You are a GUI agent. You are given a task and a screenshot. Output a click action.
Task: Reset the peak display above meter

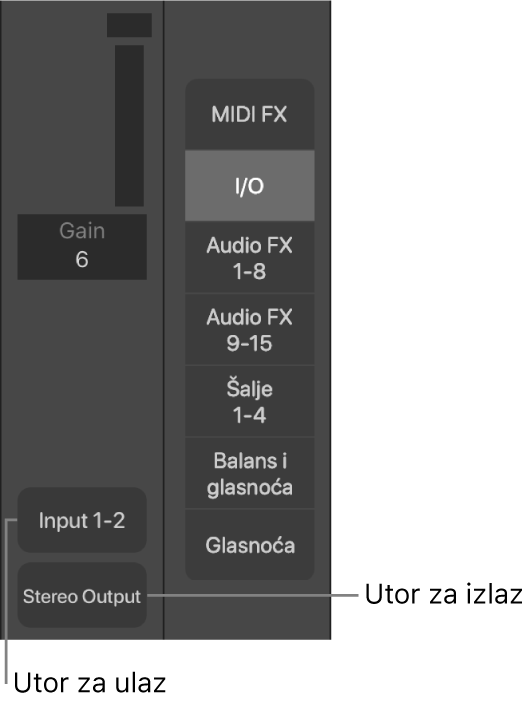coord(129,25)
